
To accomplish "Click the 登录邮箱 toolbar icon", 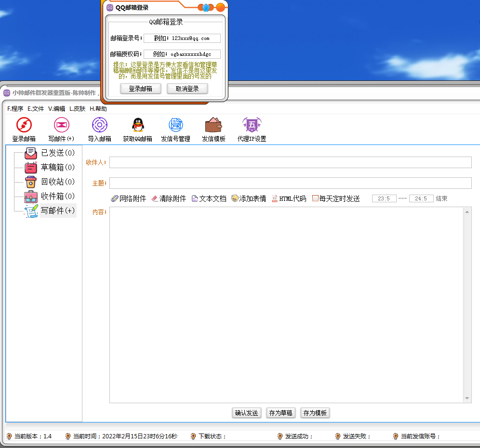I will pos(24,125).
